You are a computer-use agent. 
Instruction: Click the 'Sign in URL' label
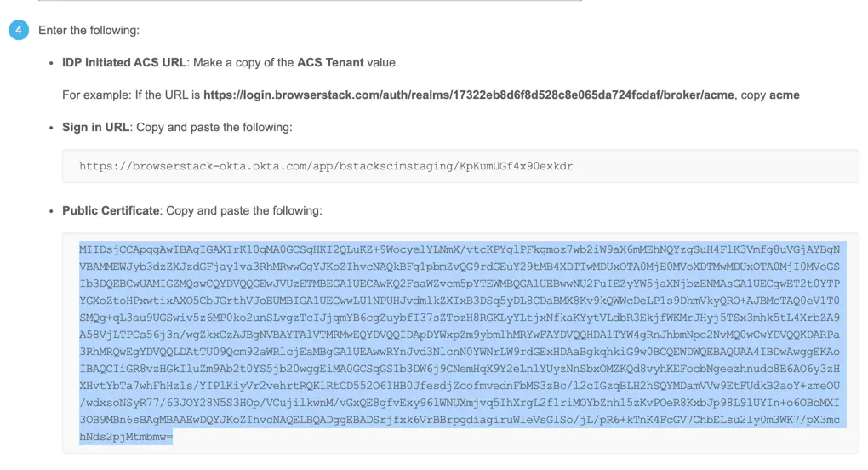pyautogui.click(x=95, y=128)
